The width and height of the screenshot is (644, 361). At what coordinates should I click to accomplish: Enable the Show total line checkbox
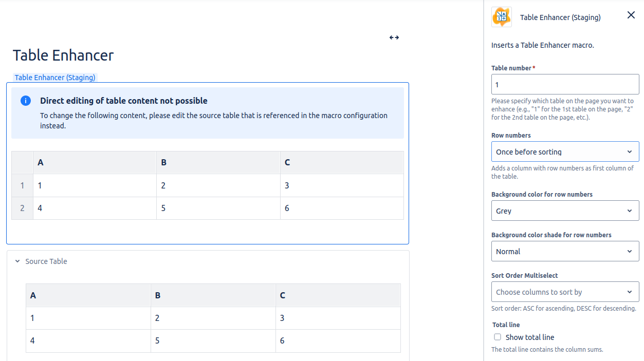(497, 337)
